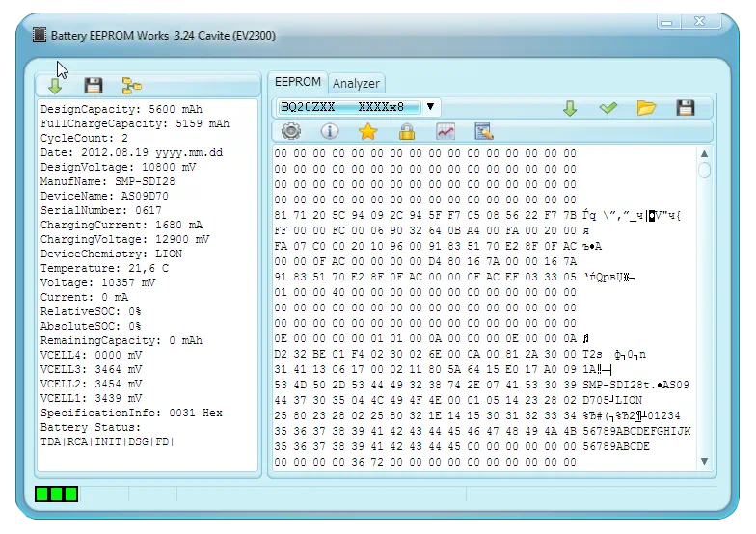Expand chip selection dropdown arrow

pyautogui.click(x=430, y=106)
